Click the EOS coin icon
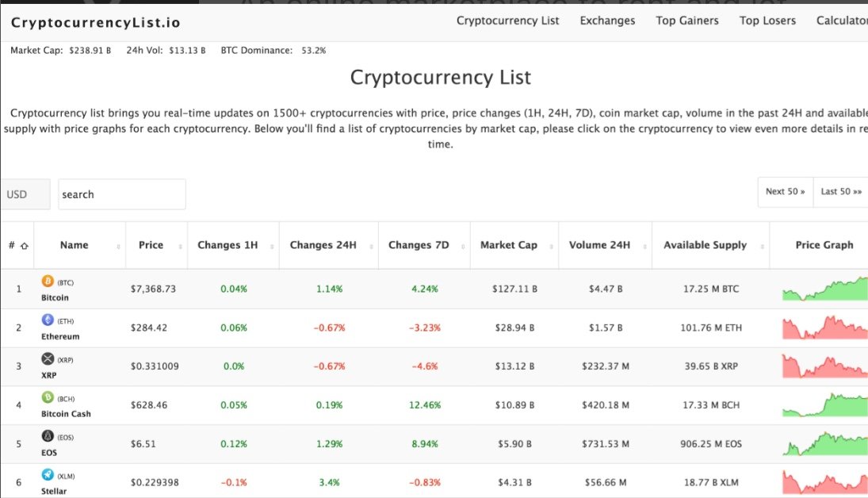 47,436
